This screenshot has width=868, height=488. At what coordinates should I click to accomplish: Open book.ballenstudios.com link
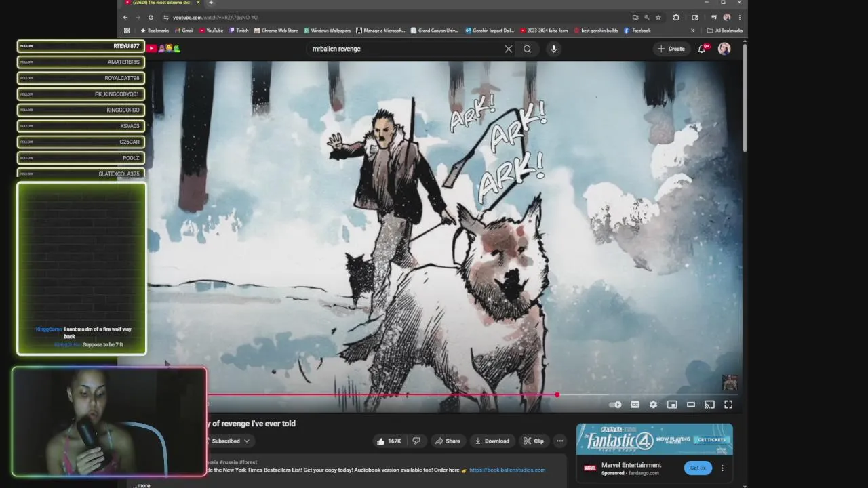point(507,470)
